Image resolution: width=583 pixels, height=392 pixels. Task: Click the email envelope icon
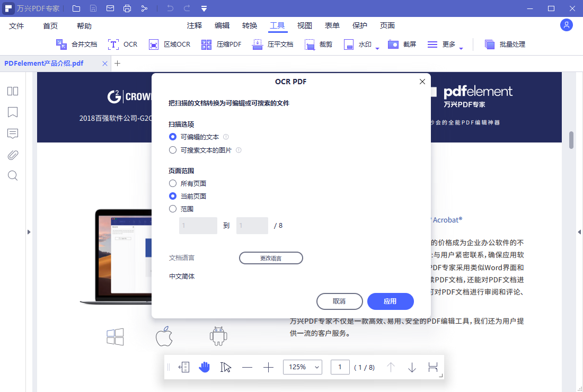110,8
